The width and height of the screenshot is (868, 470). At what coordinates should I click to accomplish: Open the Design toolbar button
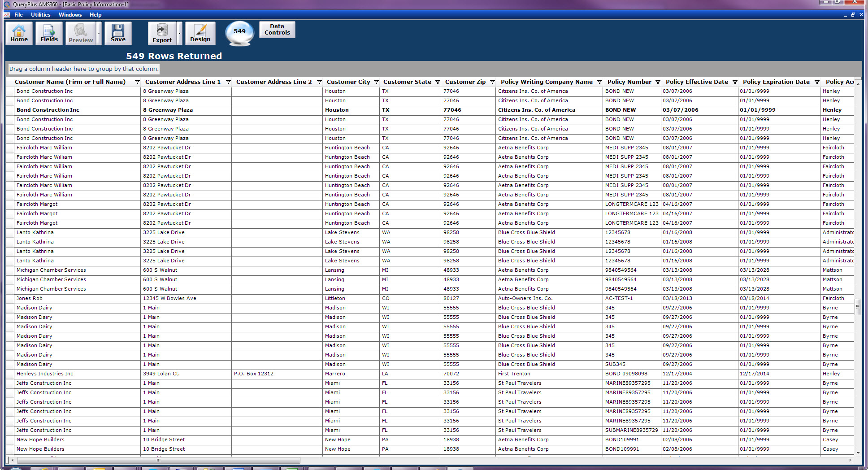[200, 33]
